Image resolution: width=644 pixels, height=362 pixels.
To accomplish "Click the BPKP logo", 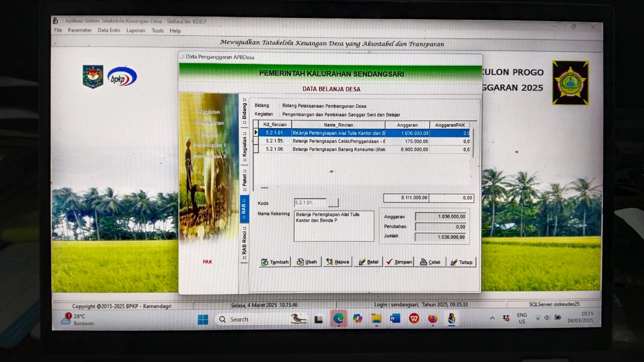I will [x=122, y=76].
